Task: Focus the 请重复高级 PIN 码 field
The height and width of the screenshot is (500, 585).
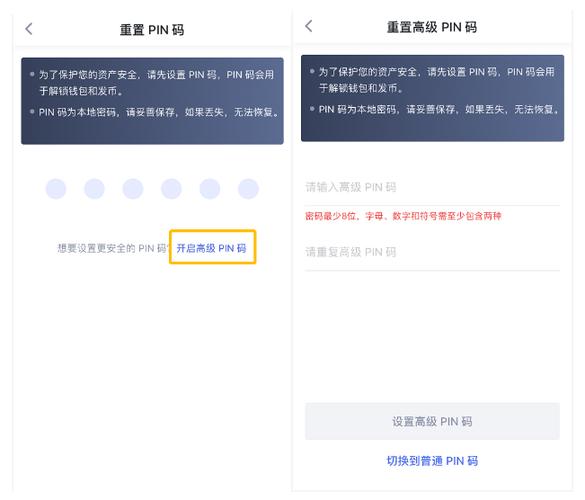Action: click(x=432, y=252)
